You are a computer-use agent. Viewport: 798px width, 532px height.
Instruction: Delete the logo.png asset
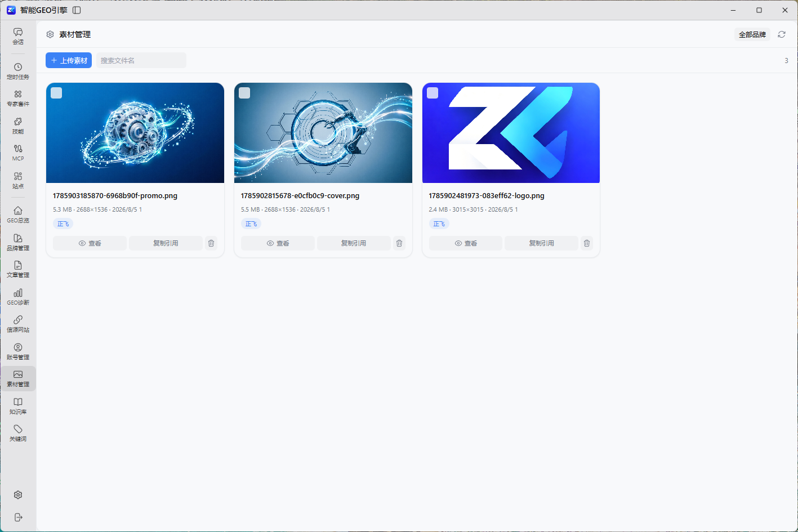587,243
